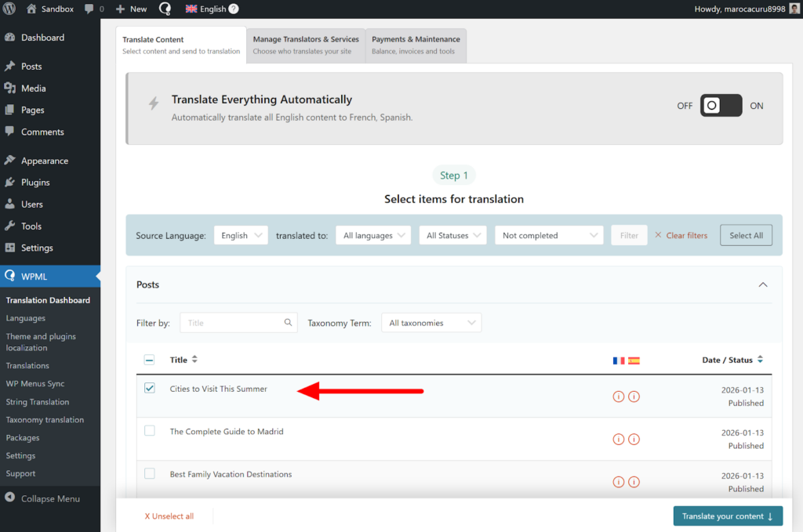This screenshot has height=532, width=803.
Task: Uncheck Cities to Visit This Summer checkbox
Action: click(x=150, y=388)
